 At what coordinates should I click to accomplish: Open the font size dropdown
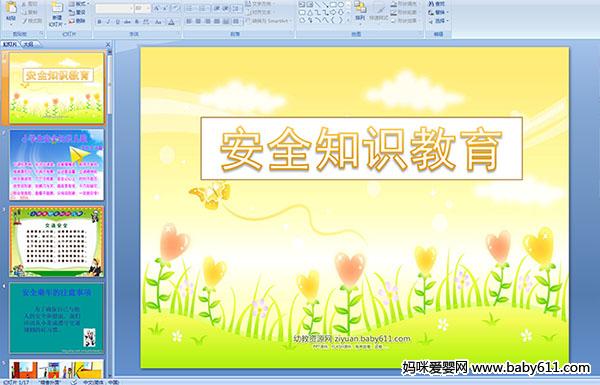point(142,8)
